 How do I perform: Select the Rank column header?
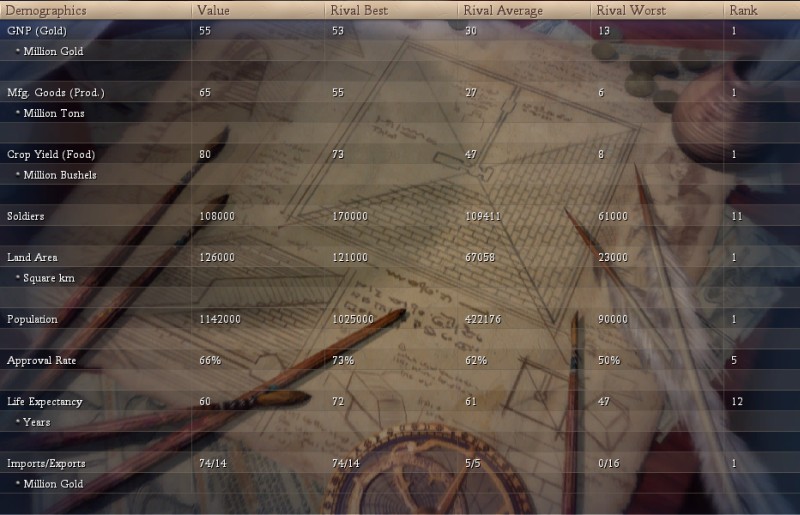tap(744, 10)
